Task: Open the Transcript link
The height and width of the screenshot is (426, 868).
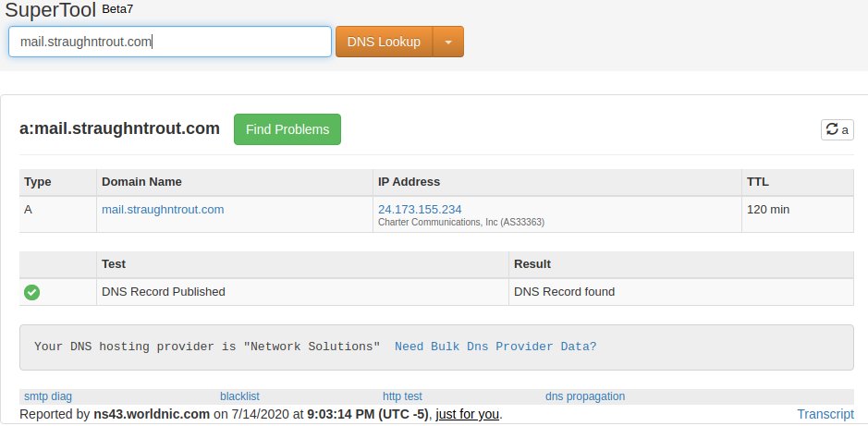Action: (825, 414)
